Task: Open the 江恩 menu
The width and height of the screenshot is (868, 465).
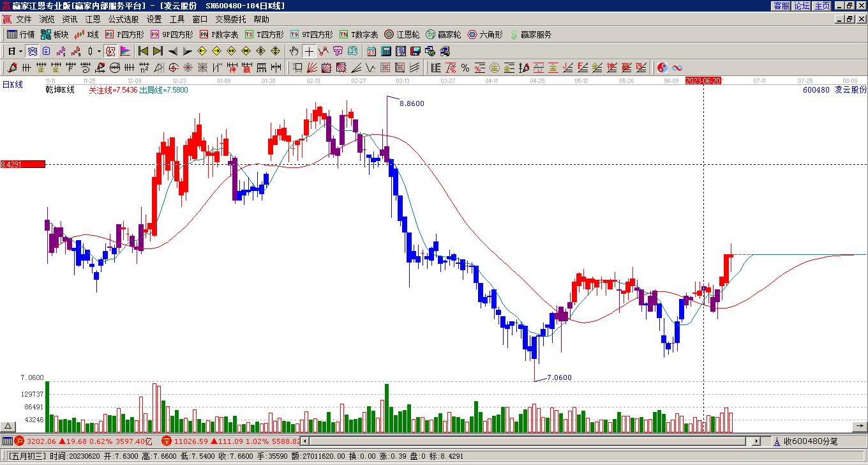Action: click(x=93, y=20)
